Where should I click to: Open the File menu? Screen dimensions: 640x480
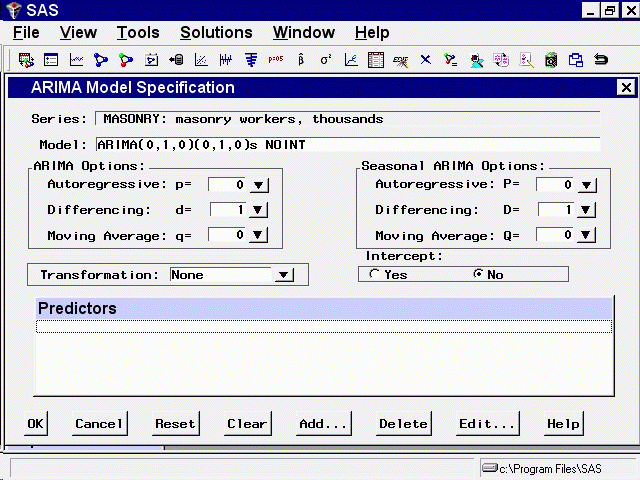point(26,33)
